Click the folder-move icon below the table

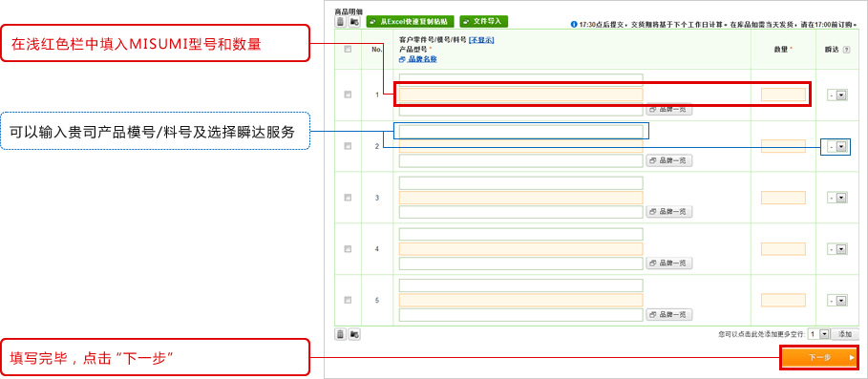tap(354, 334)
